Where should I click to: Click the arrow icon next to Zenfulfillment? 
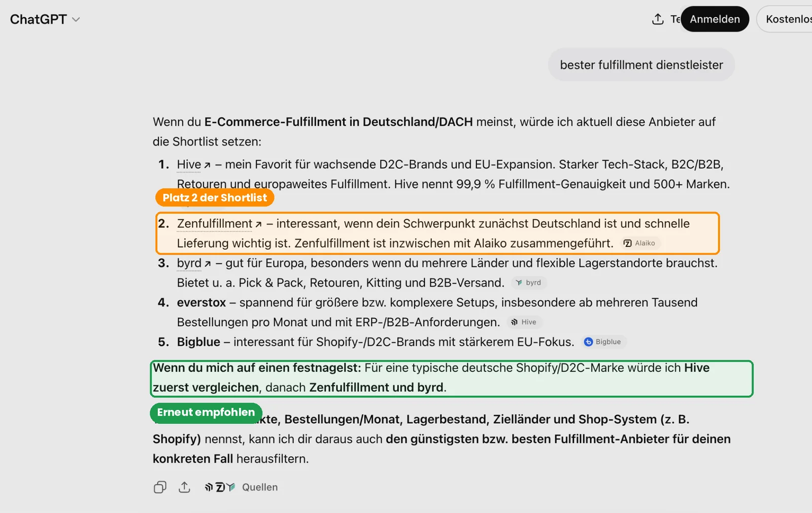tap(258, 225)
